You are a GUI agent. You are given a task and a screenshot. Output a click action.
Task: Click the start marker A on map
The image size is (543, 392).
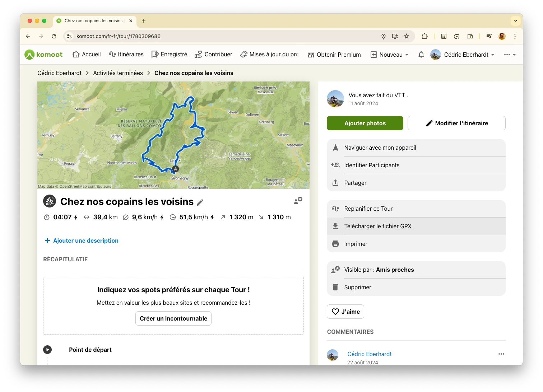(175, 169)
